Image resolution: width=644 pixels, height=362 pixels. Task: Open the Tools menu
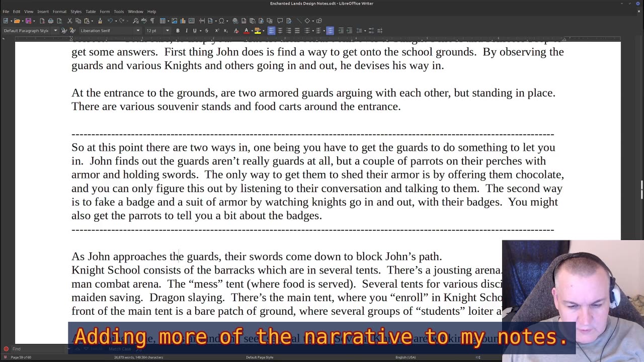tap(119, 11)
